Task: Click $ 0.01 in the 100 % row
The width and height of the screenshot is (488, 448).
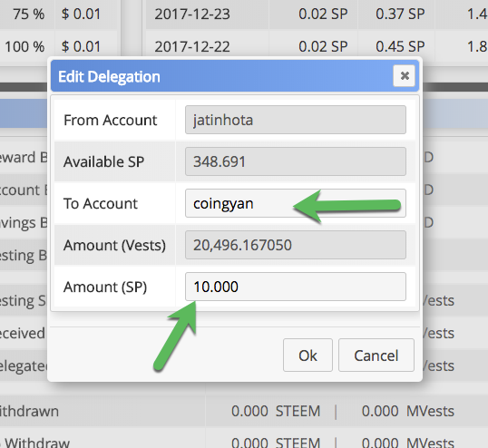Action: 81,46
